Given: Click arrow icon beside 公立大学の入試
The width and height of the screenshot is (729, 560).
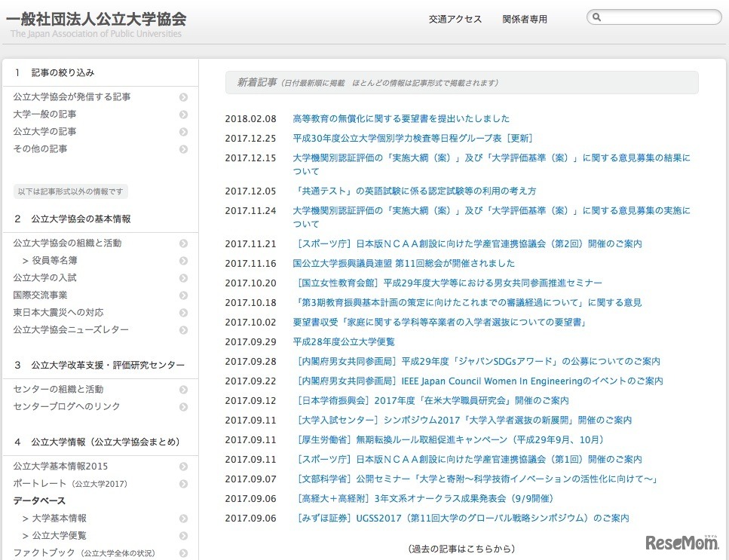Looking at the screenshot, I should 184,278.
